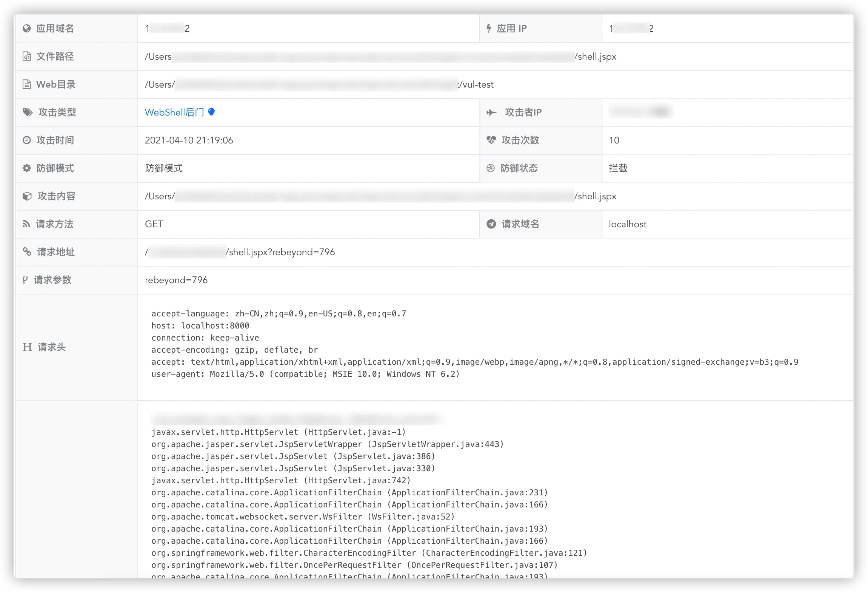Click the globe icon beside 应用域名
This screenshot has height=592, width=868.
point(26,28)
